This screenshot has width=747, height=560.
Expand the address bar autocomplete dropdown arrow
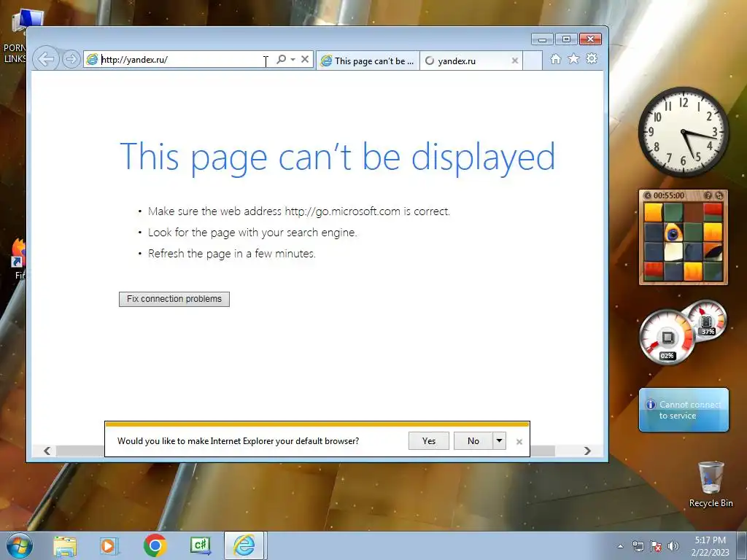tap(293, 60)
